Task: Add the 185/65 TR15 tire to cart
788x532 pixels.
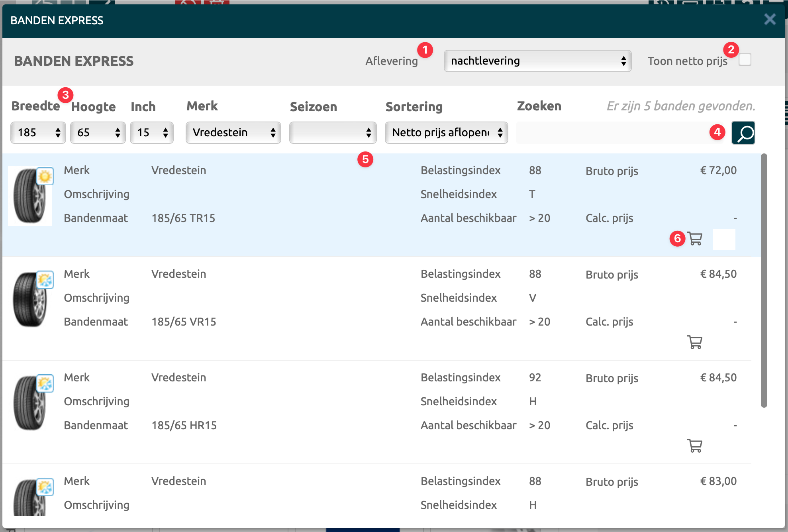Action: pos(695,239)
